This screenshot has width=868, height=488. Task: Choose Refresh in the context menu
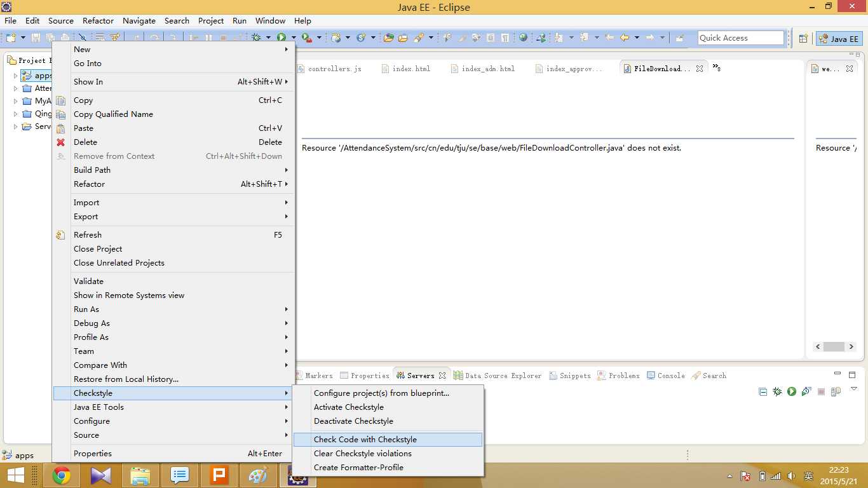tap(173, 234)
